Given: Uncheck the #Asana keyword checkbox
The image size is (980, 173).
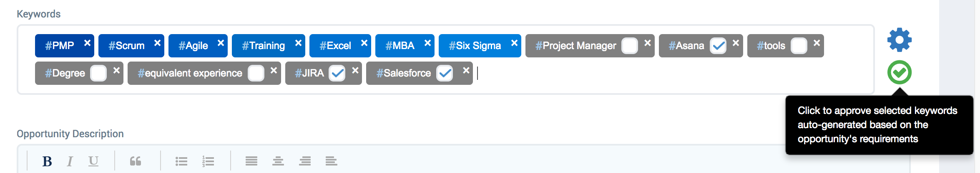Looking at the screenshot, I should coord(718,46).
